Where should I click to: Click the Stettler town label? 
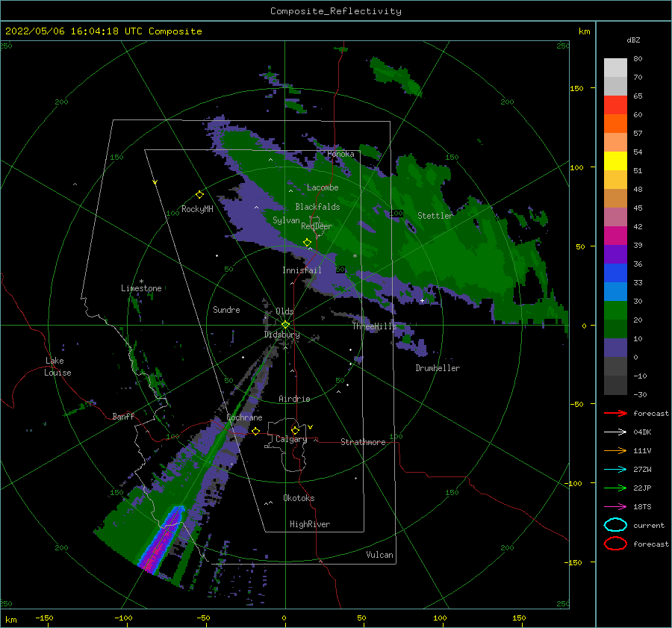tap(435, 216)
